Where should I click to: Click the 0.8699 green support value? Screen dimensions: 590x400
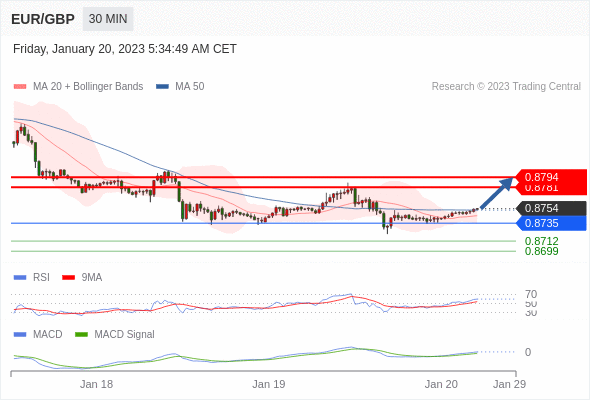pos(541,251)
